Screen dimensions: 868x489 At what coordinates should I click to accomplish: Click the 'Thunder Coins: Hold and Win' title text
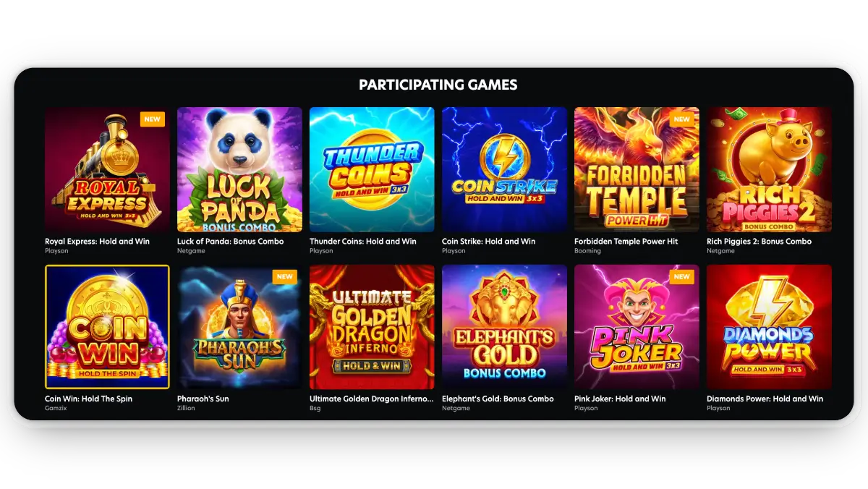pos(363,242)
